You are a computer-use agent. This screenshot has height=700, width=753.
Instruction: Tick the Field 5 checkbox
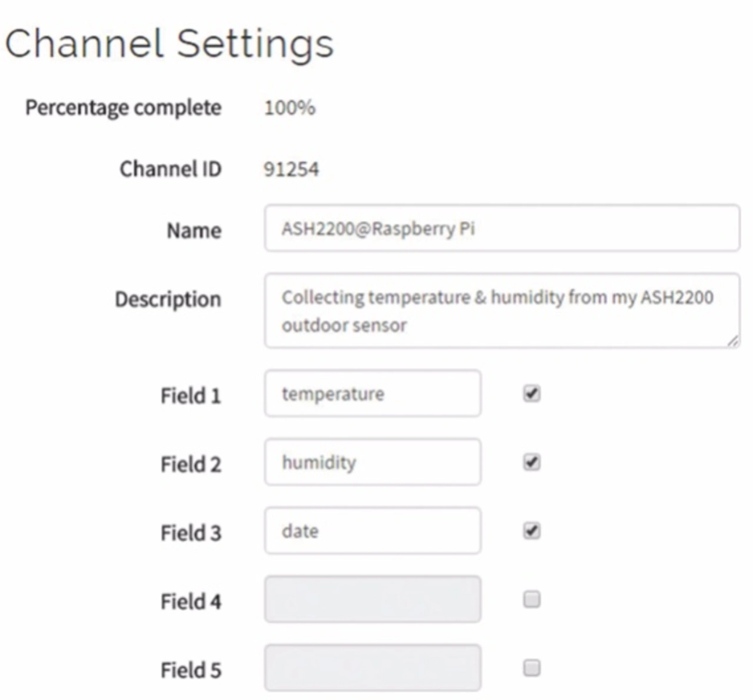pyautogui.click(x=532, y=668)
